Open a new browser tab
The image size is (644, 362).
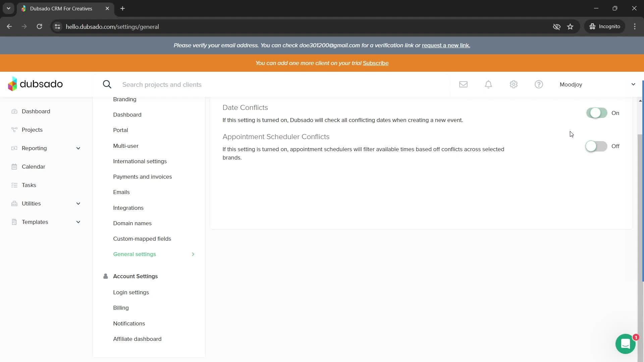click(x=123, y=8)
